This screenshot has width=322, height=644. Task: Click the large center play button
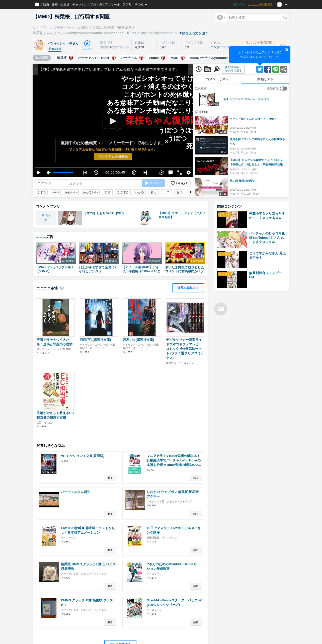tap(113, 121)
